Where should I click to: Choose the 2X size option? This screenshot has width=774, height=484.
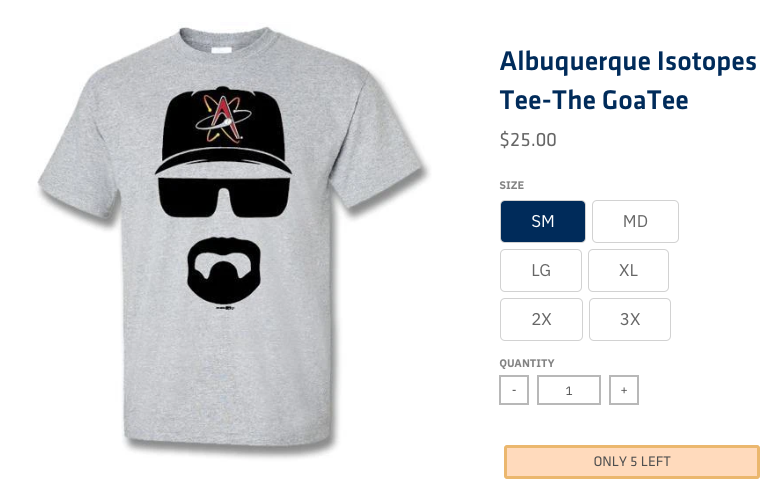(542, 319)
